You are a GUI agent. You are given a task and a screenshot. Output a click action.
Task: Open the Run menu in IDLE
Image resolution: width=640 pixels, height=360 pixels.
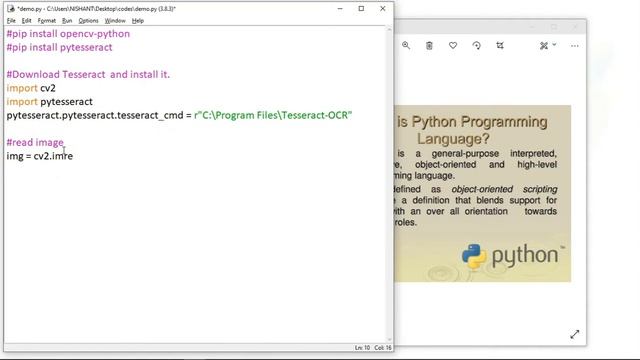point(67,20)
